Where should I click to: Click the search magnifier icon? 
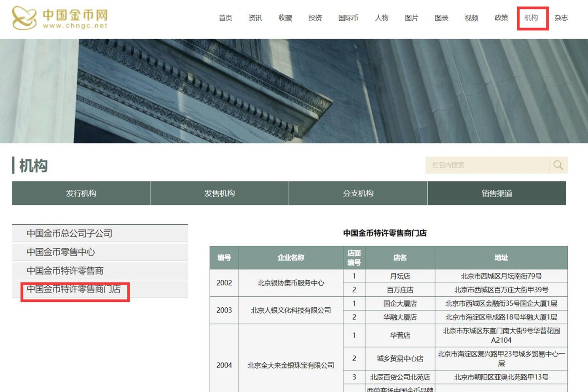click(x=558, y=165)
